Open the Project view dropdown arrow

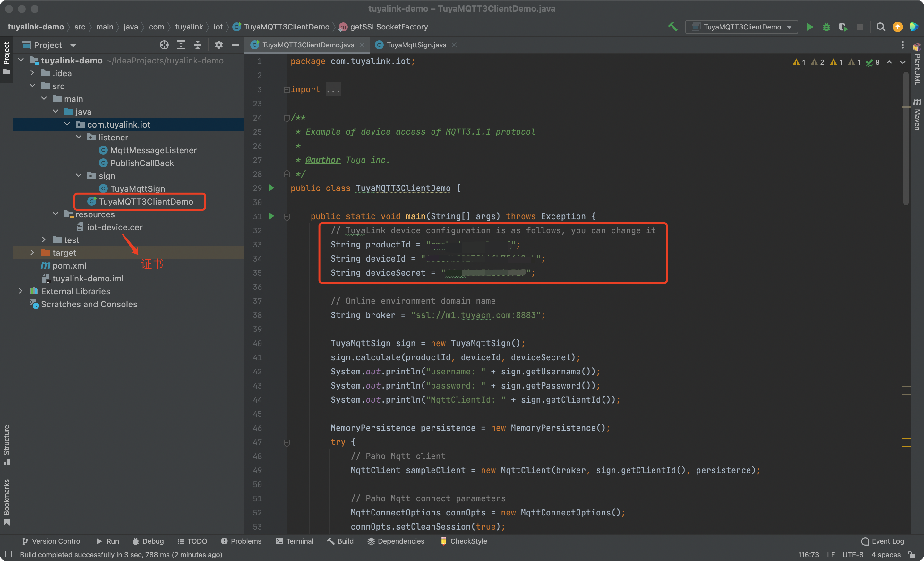pos(73,46)
